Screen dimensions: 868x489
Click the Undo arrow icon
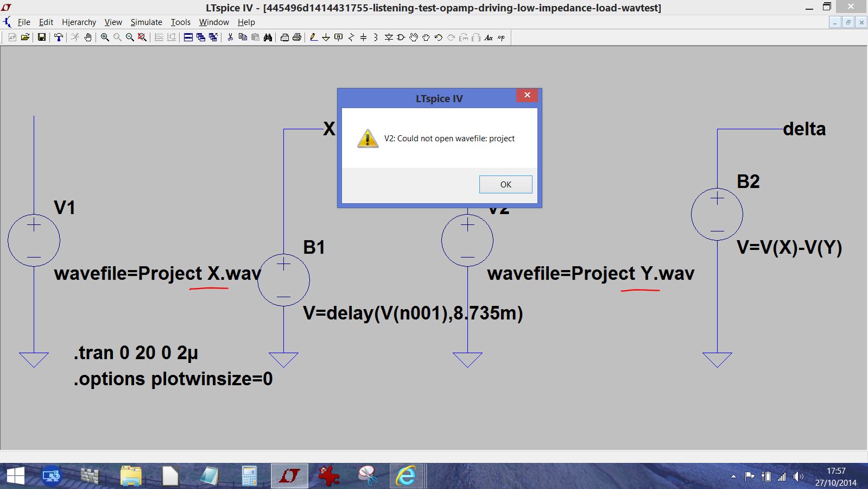pyautogui.click(x=439, y=37)
